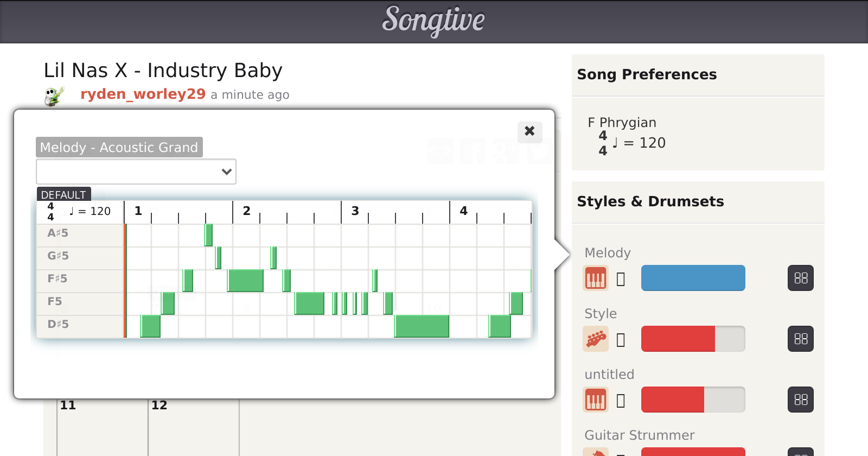The height and width of the screenshot is (456, 868).
Task: Click the Style guitar headstock icon
Action: [595, 339]
